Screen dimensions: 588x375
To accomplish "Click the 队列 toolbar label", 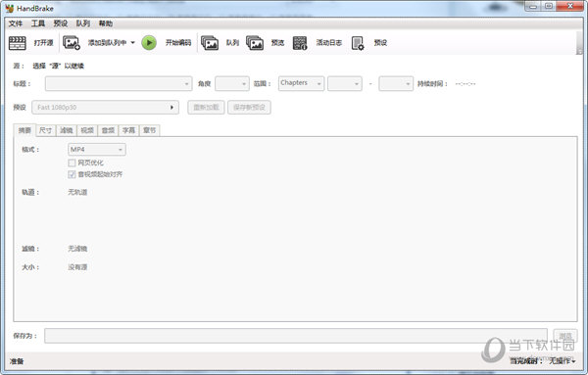I will (x=232, y=43).
